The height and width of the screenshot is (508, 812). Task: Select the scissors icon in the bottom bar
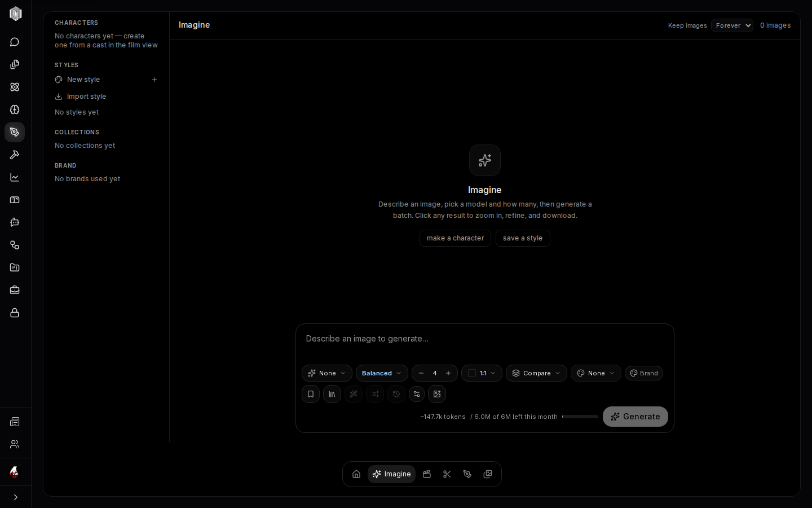coord(447,474)
